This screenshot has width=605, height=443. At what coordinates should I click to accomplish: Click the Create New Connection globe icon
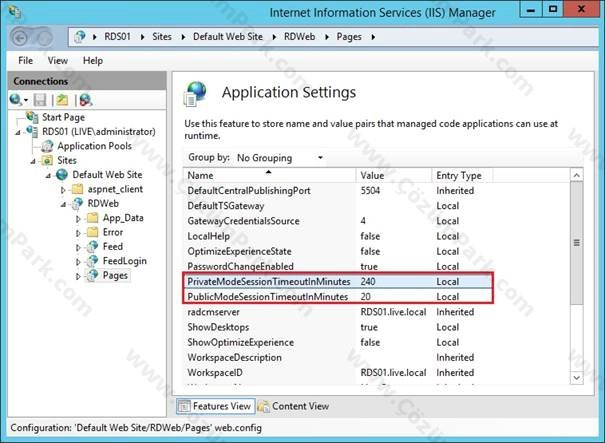tap(15, 100)
